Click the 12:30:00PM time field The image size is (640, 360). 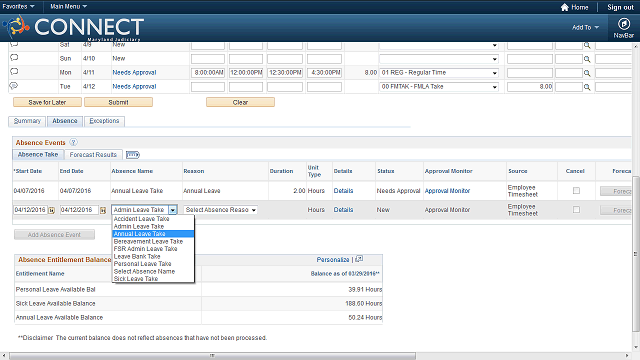285,73
